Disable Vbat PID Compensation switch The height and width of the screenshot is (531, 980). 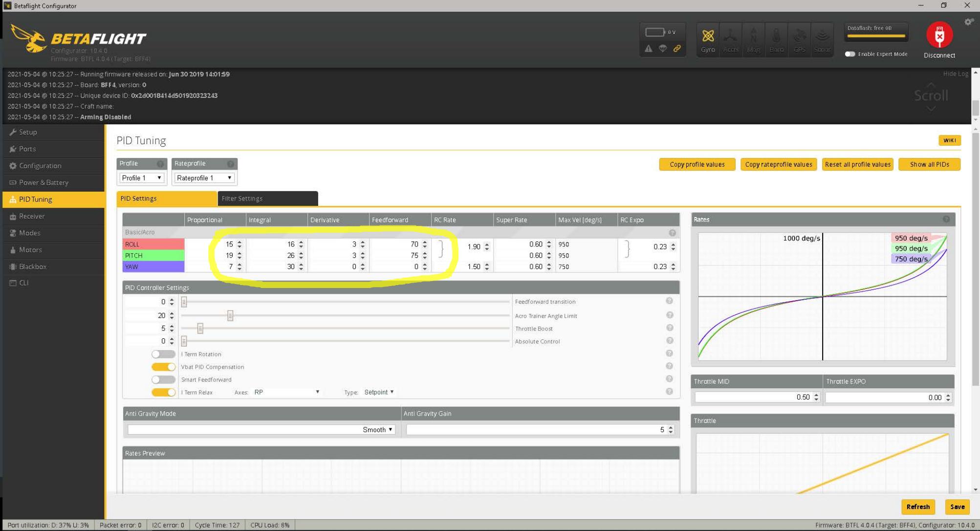pyautogui.click(x=163, y=367)
